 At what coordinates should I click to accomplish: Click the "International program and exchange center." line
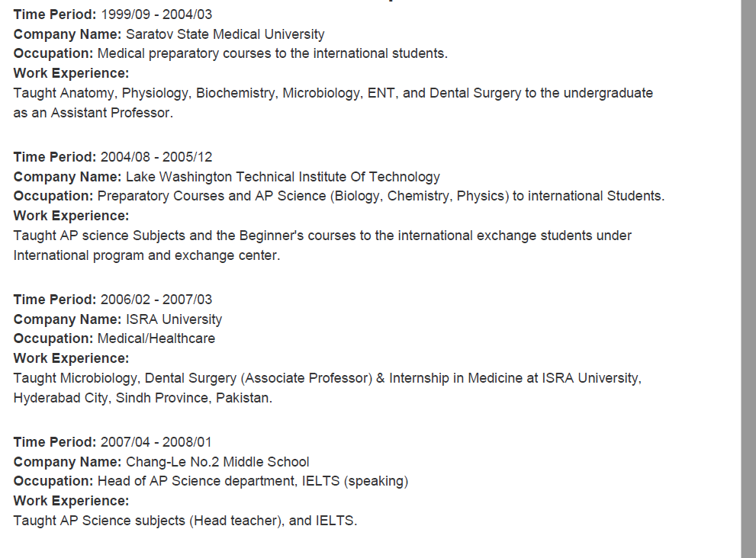(x=146, y=255)
